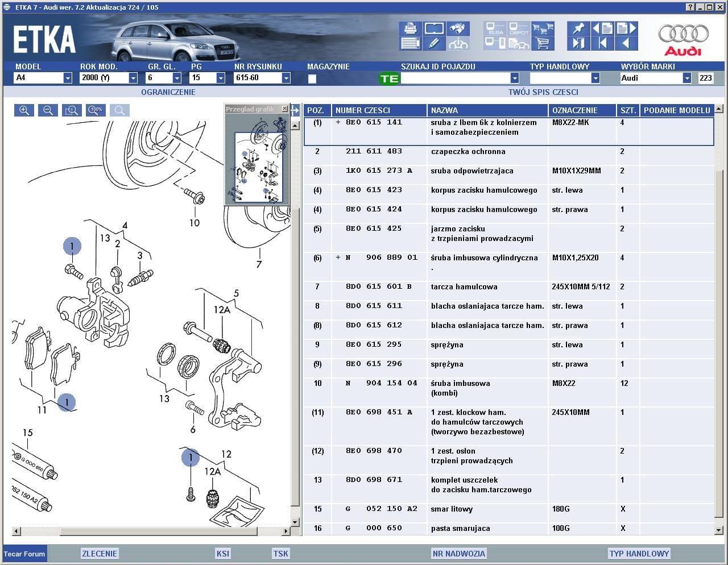Open the ROK MOD. dropdown showing 2000 (Y)
Viewport: 728px width, 565px height.
[133, 78]
